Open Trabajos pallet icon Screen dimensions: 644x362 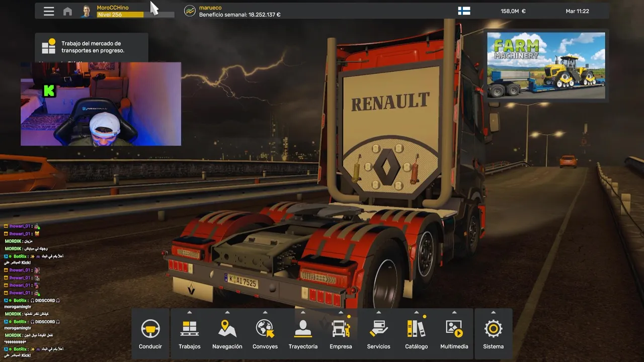click(190, 329)
